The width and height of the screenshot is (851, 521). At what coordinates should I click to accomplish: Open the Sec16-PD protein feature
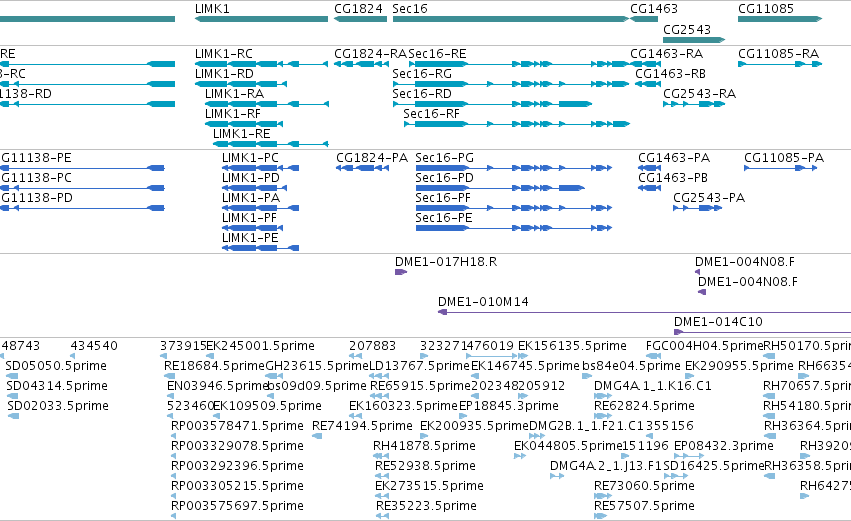[x=500, y=188]
